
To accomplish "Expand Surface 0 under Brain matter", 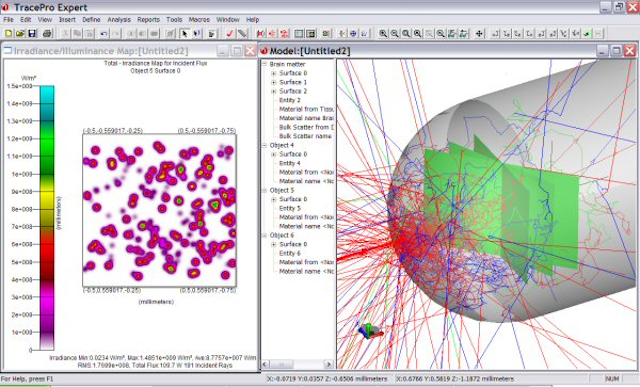I will 273,73.
